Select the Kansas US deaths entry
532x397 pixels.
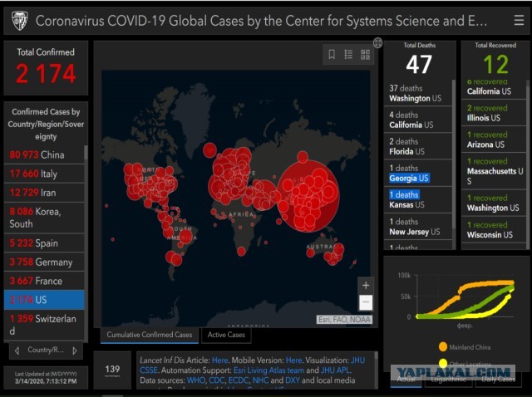click(417, 199)
